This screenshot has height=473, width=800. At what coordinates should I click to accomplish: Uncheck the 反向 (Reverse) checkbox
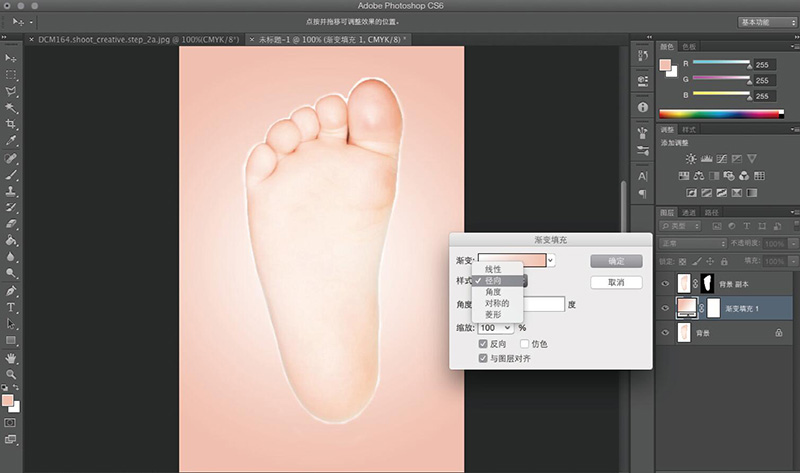tap(484, 343)
